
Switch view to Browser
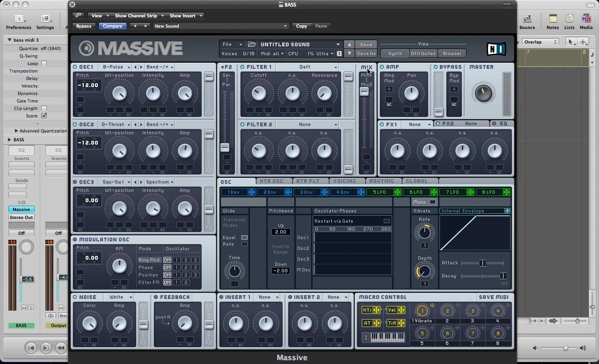pyautogui.click(x=452, y=53)
